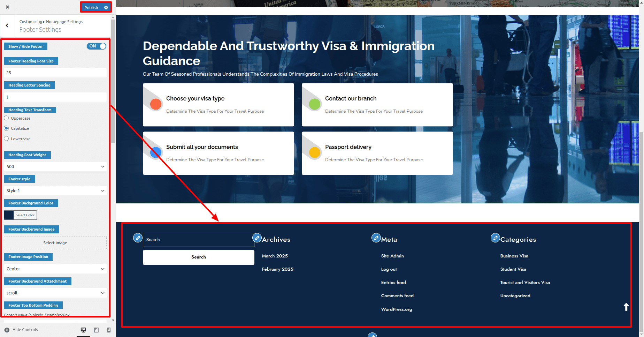
Task: Click the edit pencil beside Archives
Action: tap(257, 238)
